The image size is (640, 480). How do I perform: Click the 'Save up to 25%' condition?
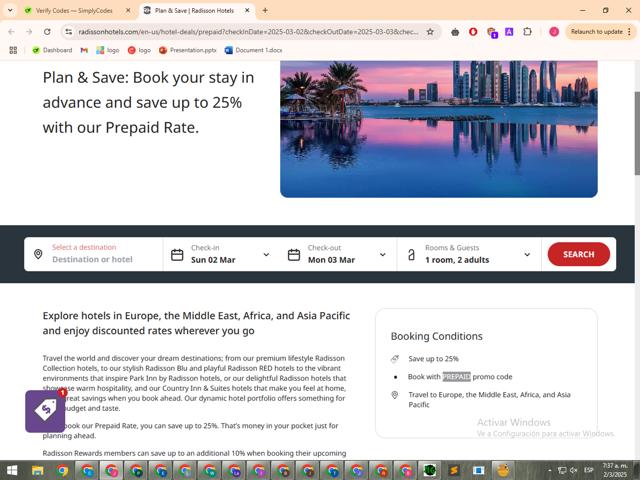433,359
